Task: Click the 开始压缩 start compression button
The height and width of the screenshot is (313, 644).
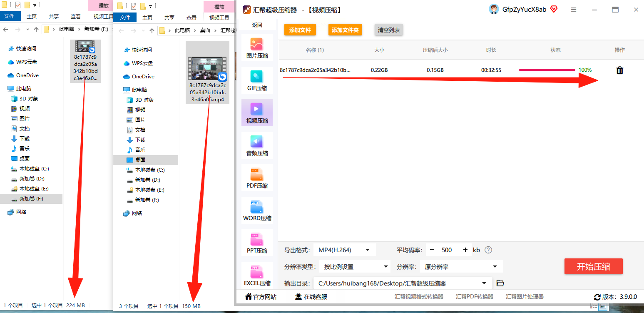Action: pos(593,266)
